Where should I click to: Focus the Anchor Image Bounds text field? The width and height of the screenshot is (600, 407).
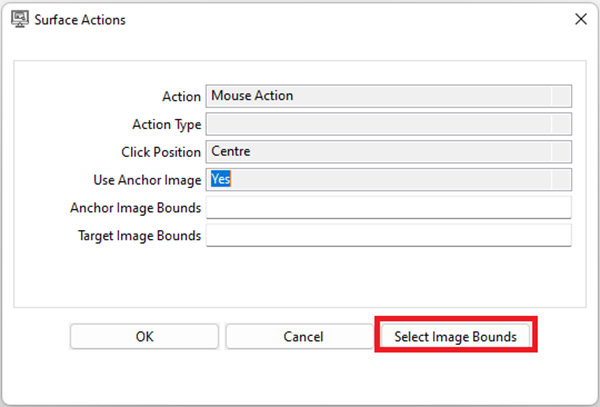click(x=388, y=208)
